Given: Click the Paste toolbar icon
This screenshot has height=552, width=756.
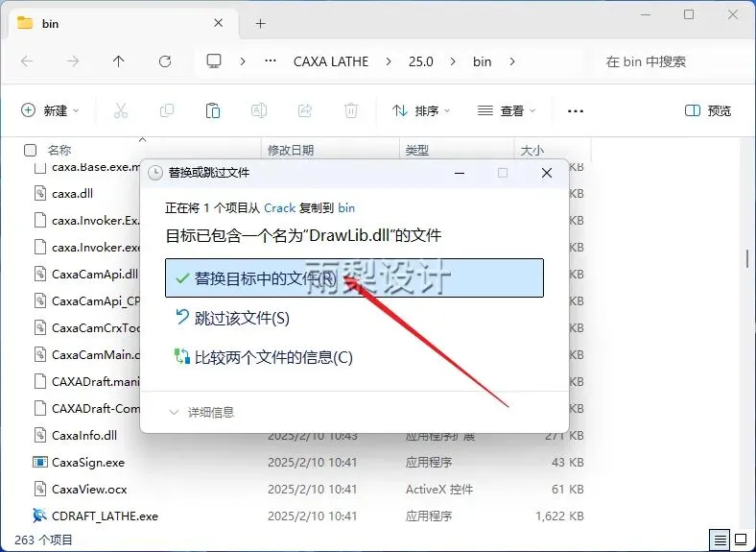Looking at the screenshot, I should (213, 111).
